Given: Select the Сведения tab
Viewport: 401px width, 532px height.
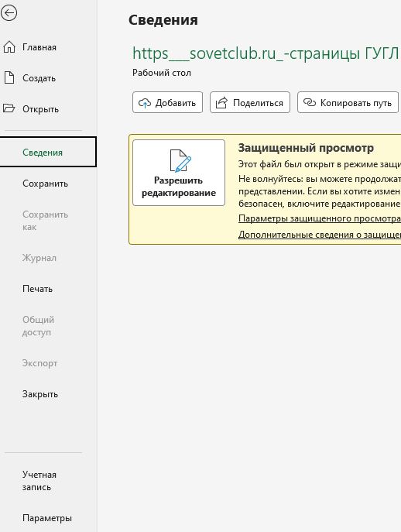Looking at the screenshot, I should point(48,152).
